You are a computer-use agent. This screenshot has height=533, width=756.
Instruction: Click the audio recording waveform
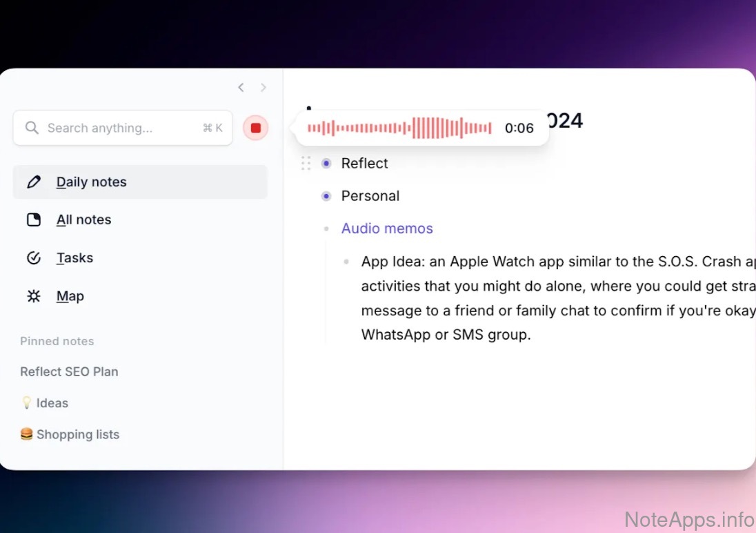(x=399, y=128)
